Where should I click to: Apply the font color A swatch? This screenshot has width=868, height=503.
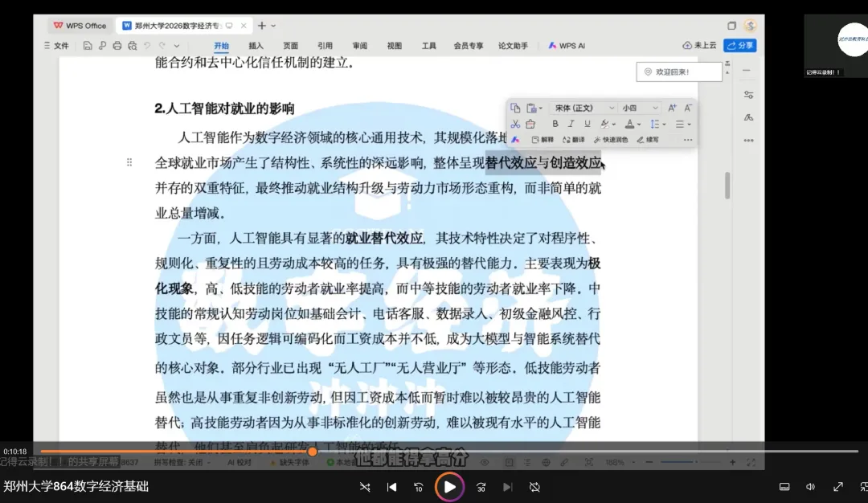tap(629, 124)
